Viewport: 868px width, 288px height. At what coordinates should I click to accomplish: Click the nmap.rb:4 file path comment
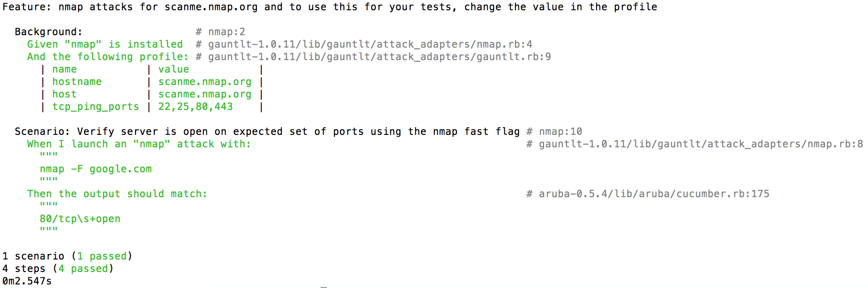(x=370, y=45)
